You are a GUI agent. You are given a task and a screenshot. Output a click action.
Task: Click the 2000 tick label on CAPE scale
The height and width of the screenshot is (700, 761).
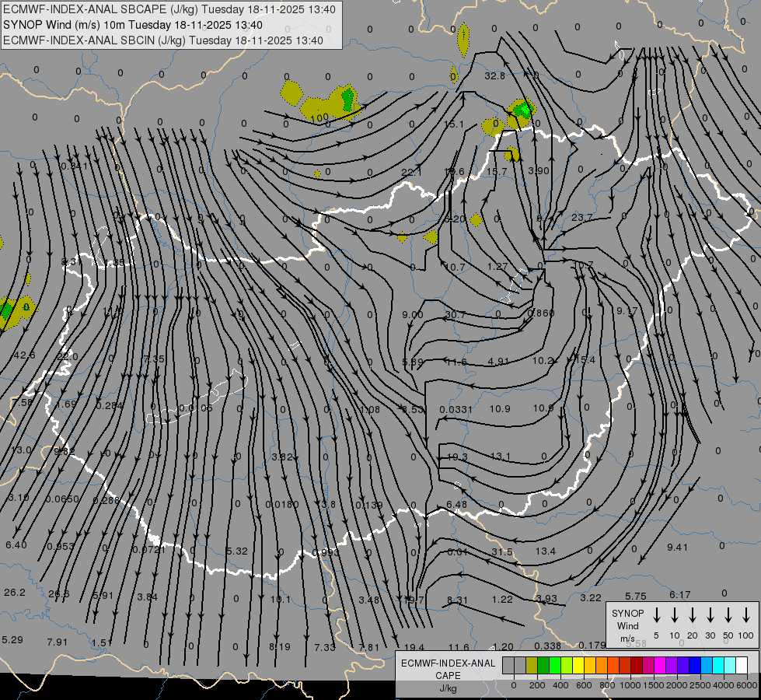pos(677,685)
